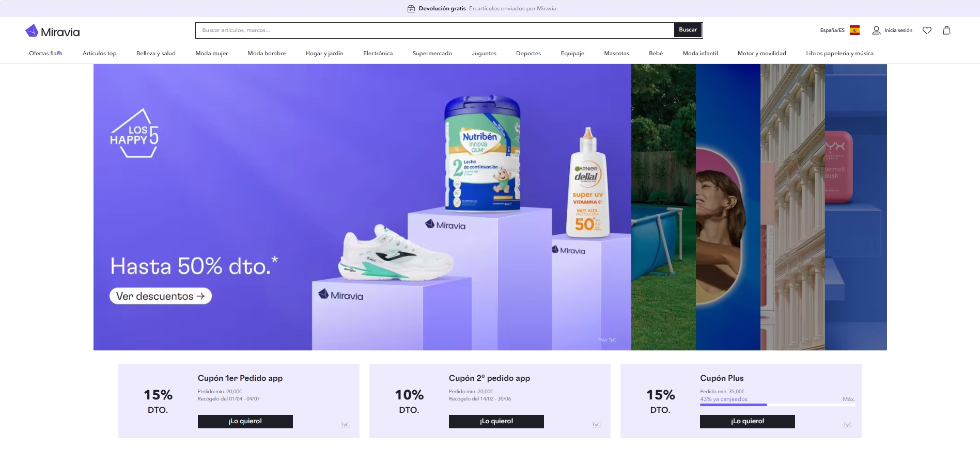Select España/ES region selector
Screen dimensions: 980x450
click(832, 30)
